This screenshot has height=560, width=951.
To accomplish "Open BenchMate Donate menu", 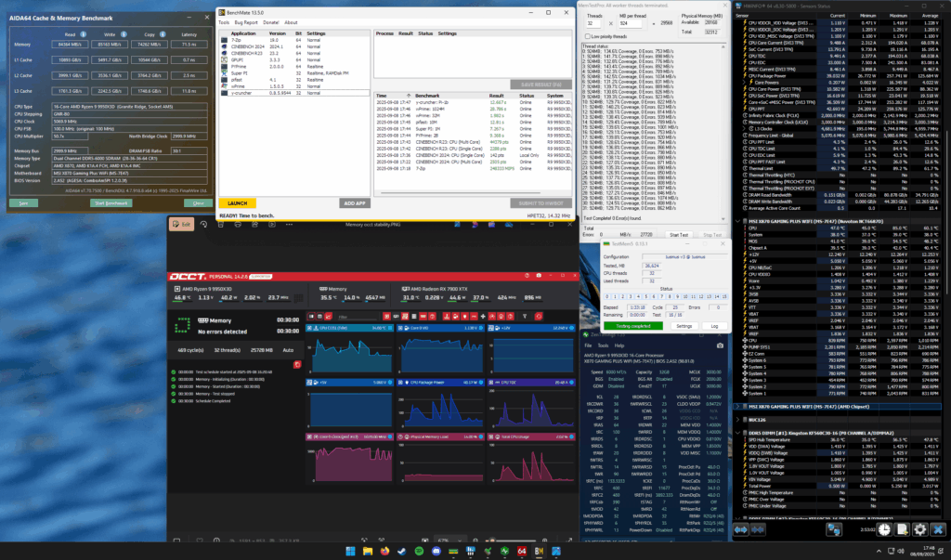I will pyautogui.click(x=271, y=22).
